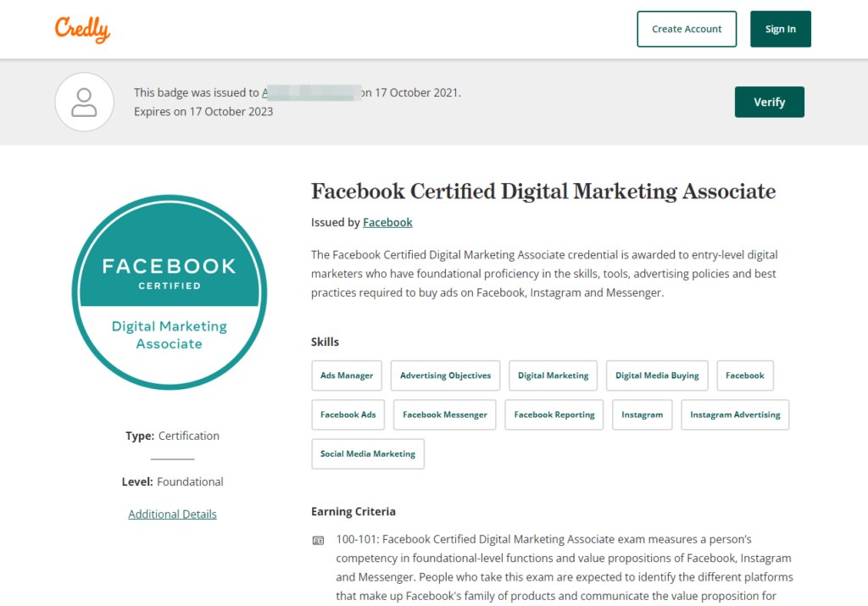Open the blurred badge recipient name link
Viewport: 868px width, 606px height.
pyautogui.click(x=309, y=92)
